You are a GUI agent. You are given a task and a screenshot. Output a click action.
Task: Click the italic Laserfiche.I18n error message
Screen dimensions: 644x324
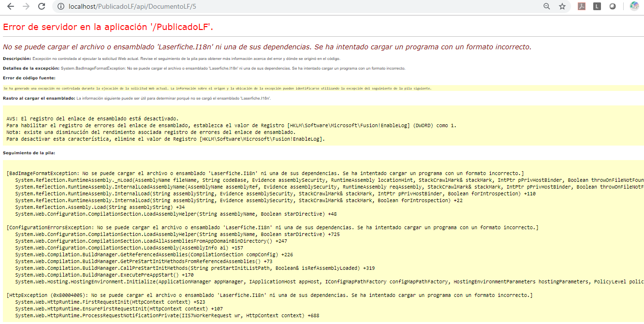(267, 47)
